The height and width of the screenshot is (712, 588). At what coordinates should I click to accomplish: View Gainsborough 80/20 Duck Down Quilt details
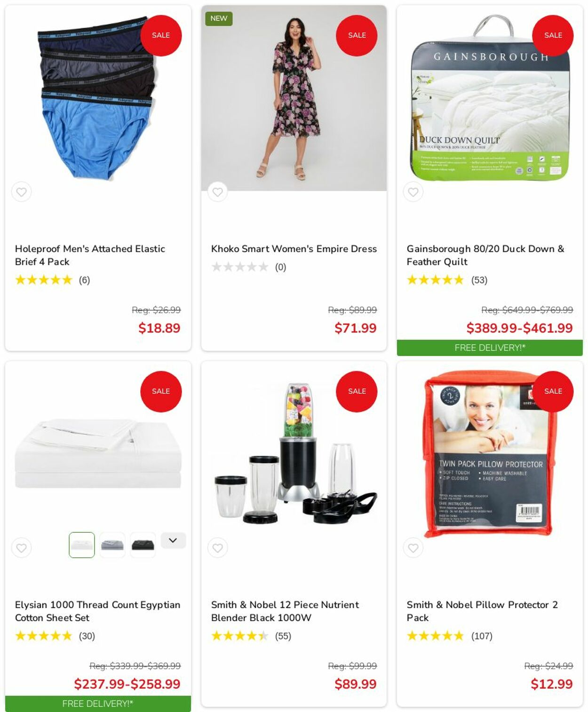[485, 255]
